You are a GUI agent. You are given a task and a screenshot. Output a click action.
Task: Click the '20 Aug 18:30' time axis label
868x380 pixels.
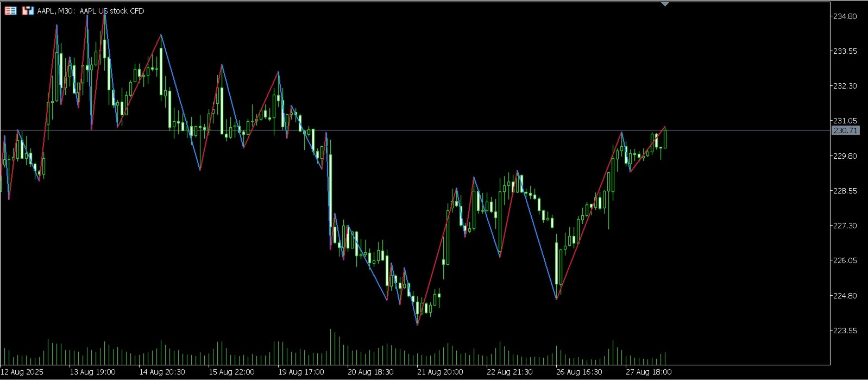pyautogui.click(x=370, y=372)
